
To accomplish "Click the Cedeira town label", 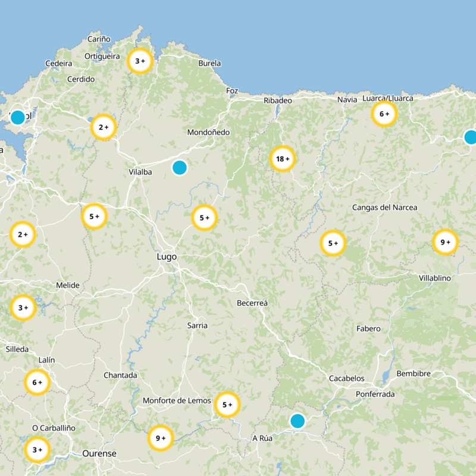I will 59,64.
